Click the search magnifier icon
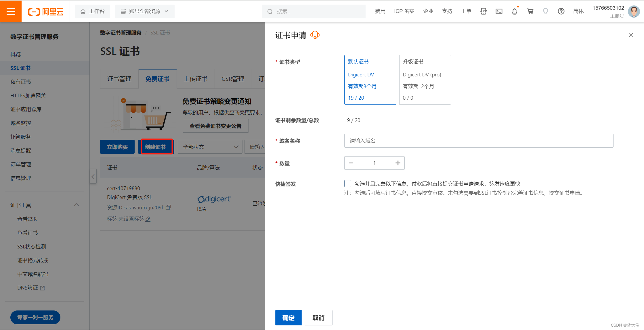Screen dimensions: 644x330 (270, 11)
